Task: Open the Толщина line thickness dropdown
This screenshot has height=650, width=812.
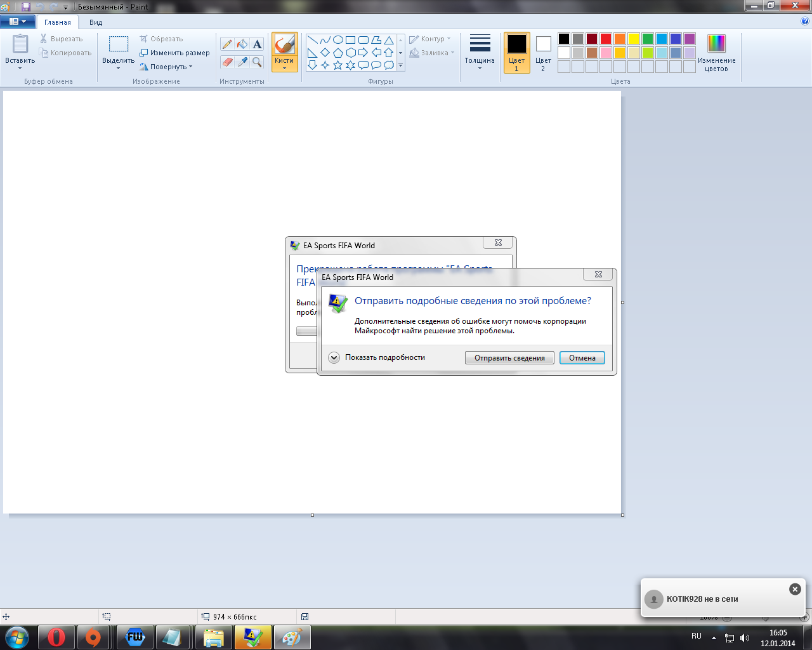Action: [x=480, y=53]
